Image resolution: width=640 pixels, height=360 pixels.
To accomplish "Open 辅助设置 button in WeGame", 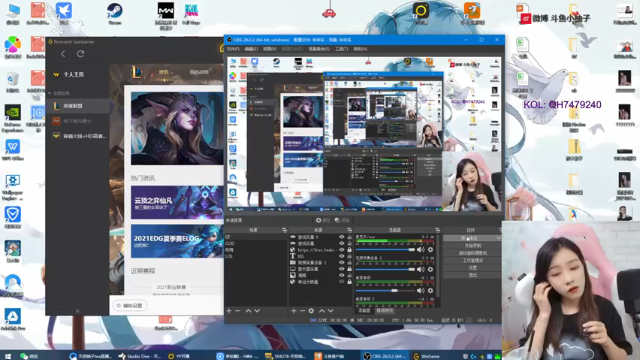I will [x=130, y=305].
